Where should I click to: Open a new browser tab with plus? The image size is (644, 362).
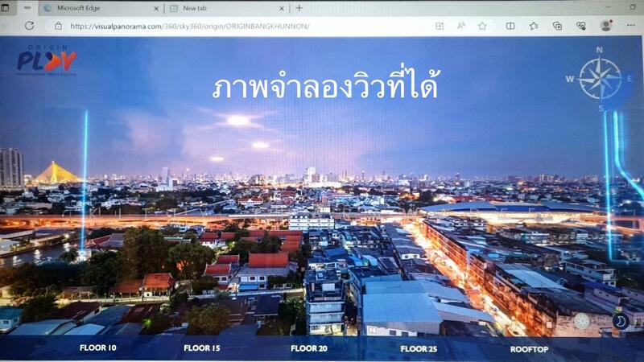299,8
